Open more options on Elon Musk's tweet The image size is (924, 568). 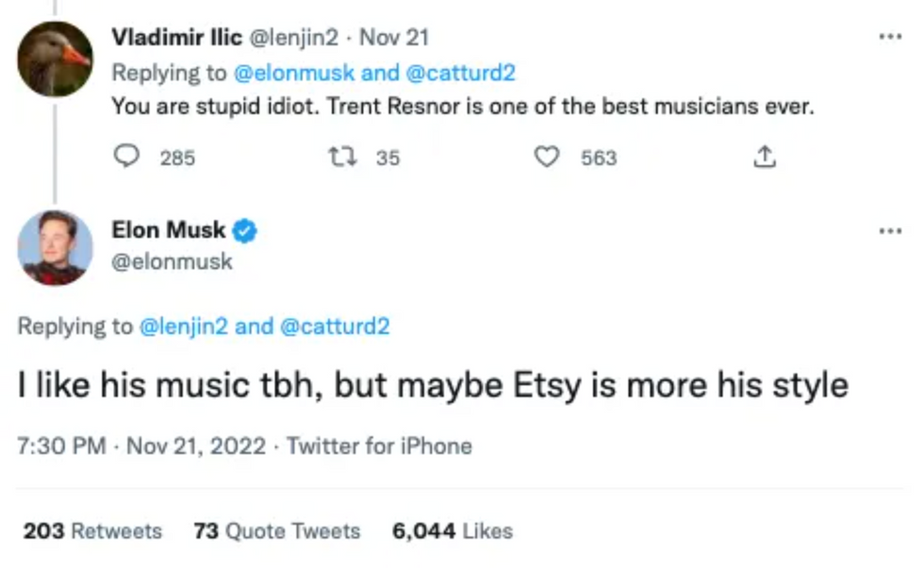click(x=889, y=230)
